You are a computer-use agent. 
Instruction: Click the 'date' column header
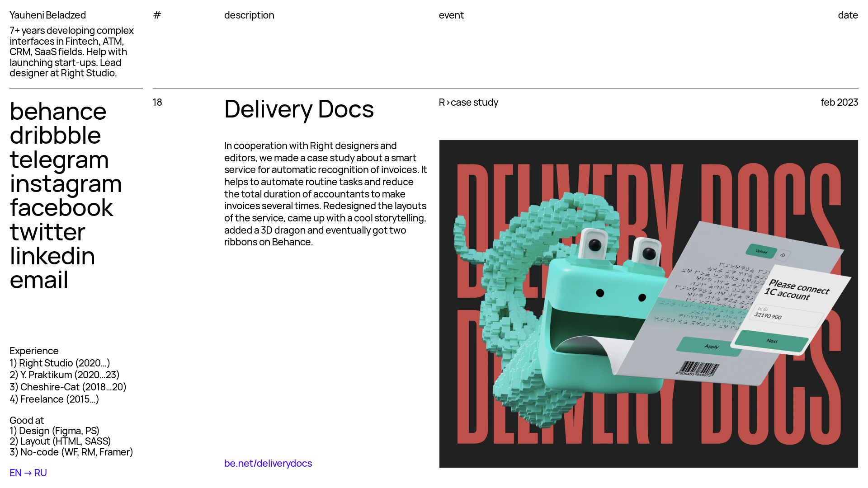coord(848,15)
